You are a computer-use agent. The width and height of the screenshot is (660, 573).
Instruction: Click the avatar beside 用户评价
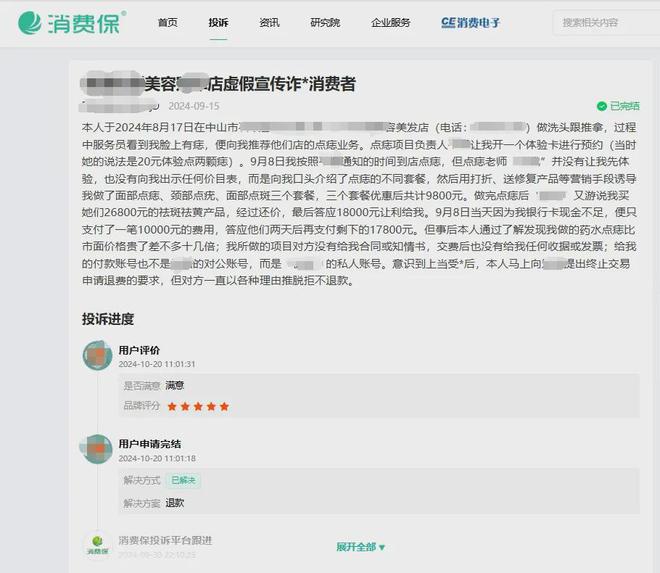tap(97, 355)
